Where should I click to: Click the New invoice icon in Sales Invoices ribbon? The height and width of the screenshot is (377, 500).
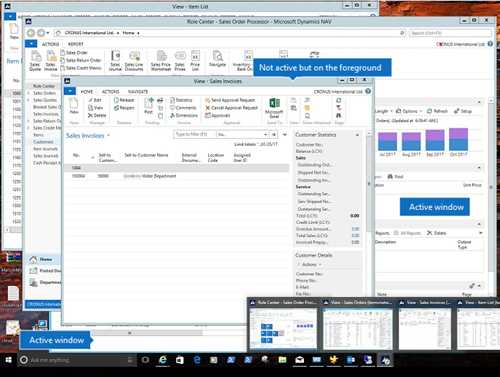(x=74, y=107)
